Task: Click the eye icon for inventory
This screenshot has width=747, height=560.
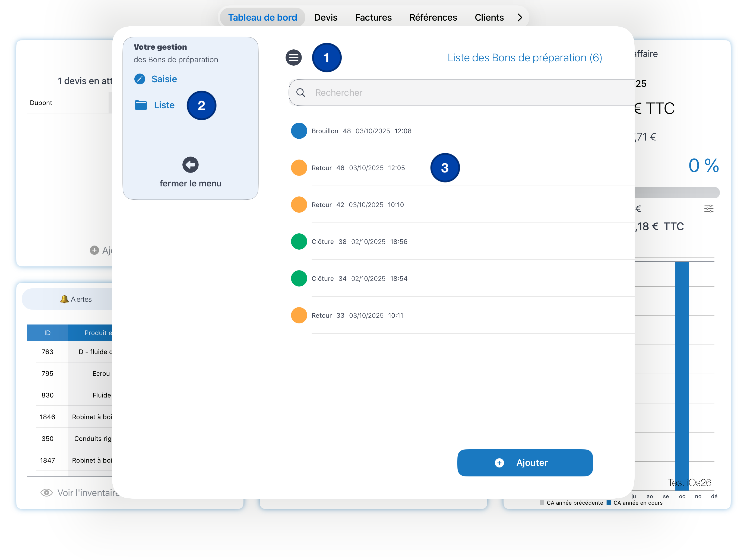Action: click(x=47, y=493)
